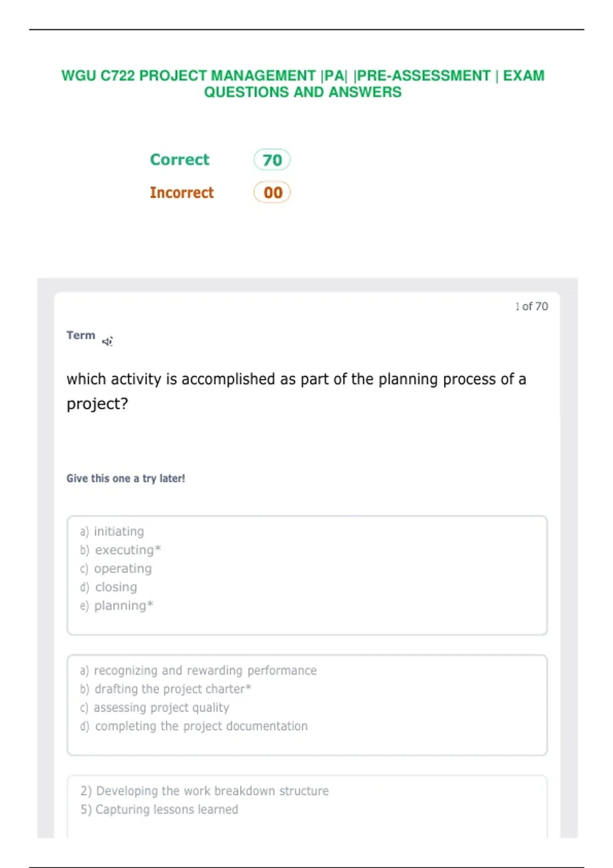This screenshot has width=613, height=868.
Task: Select option b) executing
Action: tap(121, 550)
